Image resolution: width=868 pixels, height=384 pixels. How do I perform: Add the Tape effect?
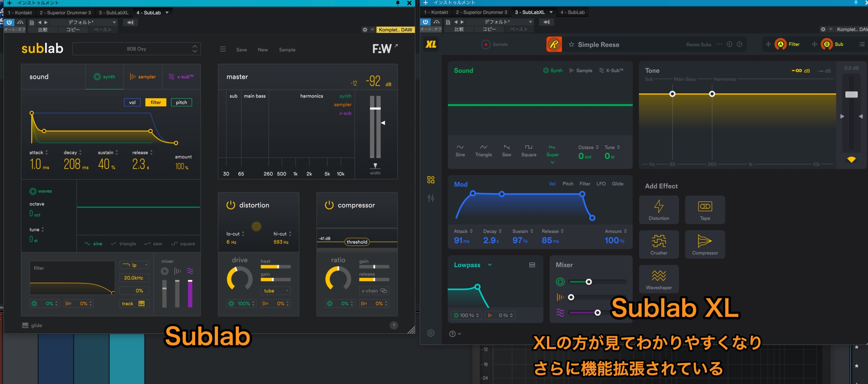coord(705,209)
